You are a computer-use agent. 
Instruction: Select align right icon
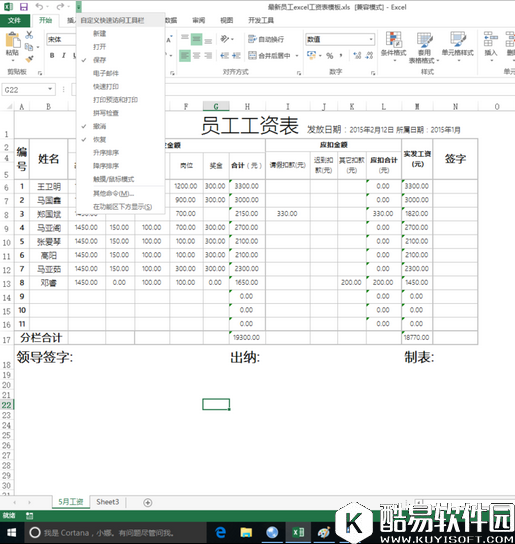(x=208, y=56)
